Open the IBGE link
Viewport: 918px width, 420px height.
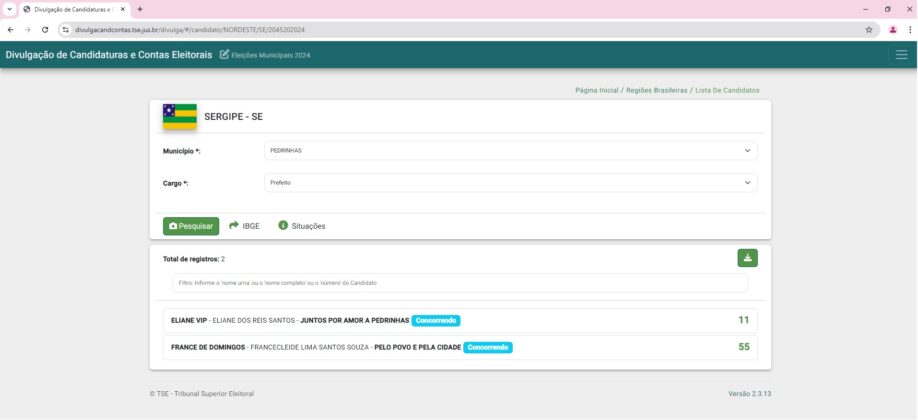coord(244,226)
